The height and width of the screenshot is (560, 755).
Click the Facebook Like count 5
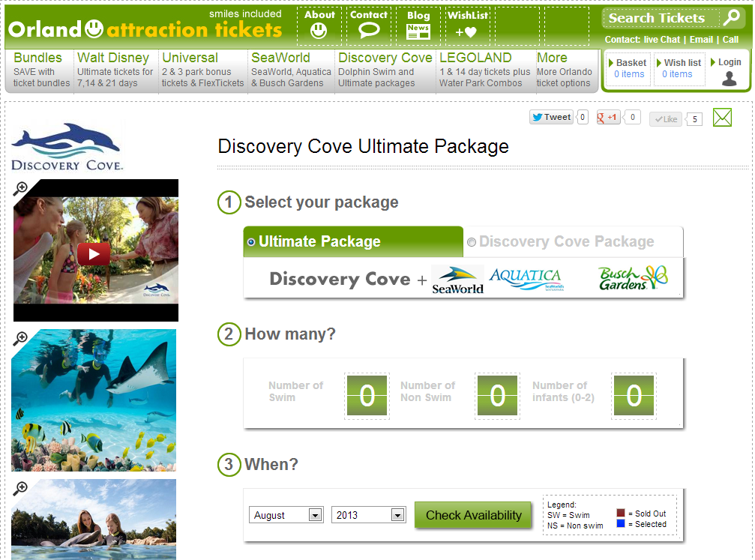[694, 119]
